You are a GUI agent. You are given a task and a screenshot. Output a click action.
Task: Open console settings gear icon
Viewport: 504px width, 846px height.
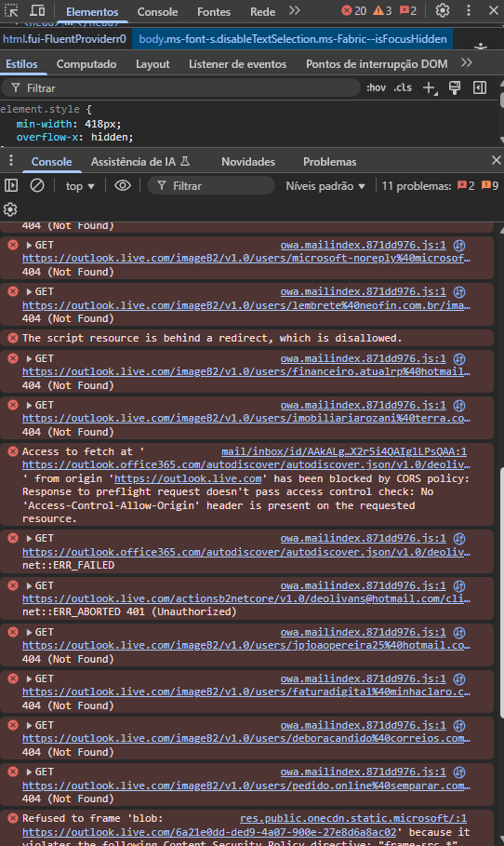pos(10,209)
